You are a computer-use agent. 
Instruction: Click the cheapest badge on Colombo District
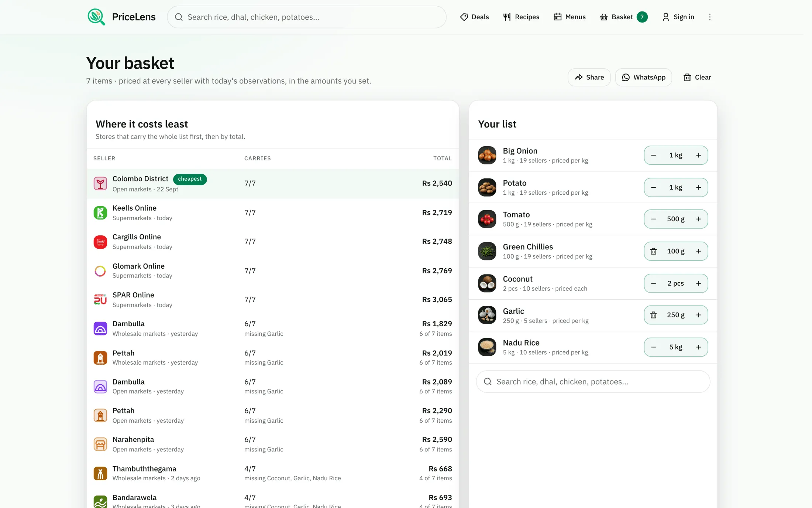190,179
